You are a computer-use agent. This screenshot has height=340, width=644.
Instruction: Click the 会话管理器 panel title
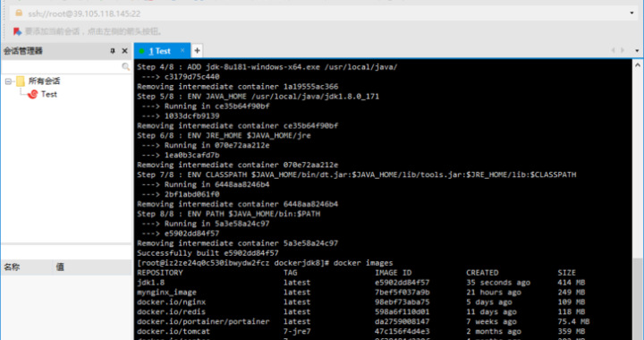click(23, 51)
